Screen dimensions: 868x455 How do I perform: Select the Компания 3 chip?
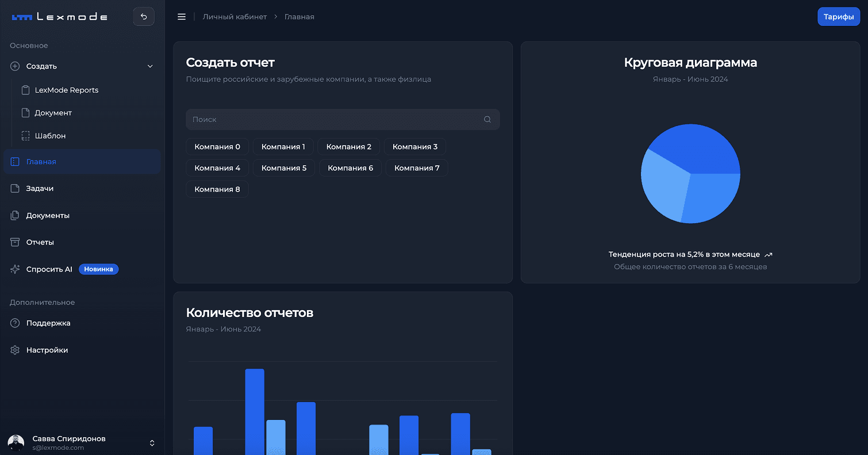[x=415, y=147]
